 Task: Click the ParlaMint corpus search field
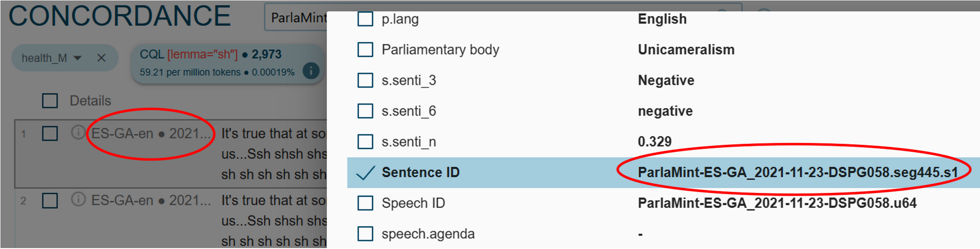(x=299, y=17)
